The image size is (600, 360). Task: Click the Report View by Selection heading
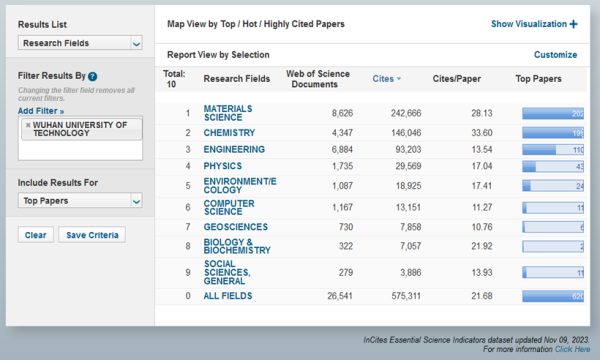(218, 55)
